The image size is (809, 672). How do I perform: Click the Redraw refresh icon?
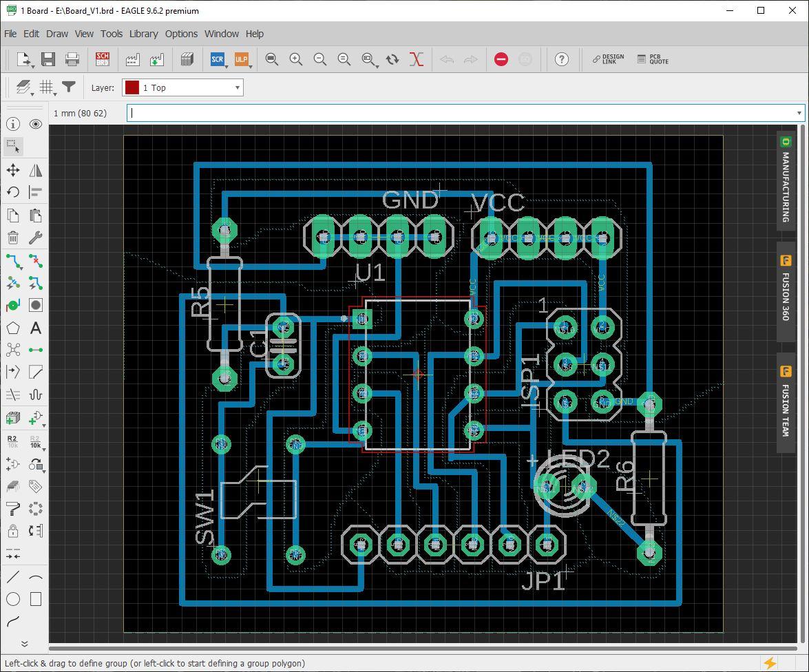click(392, 59)
